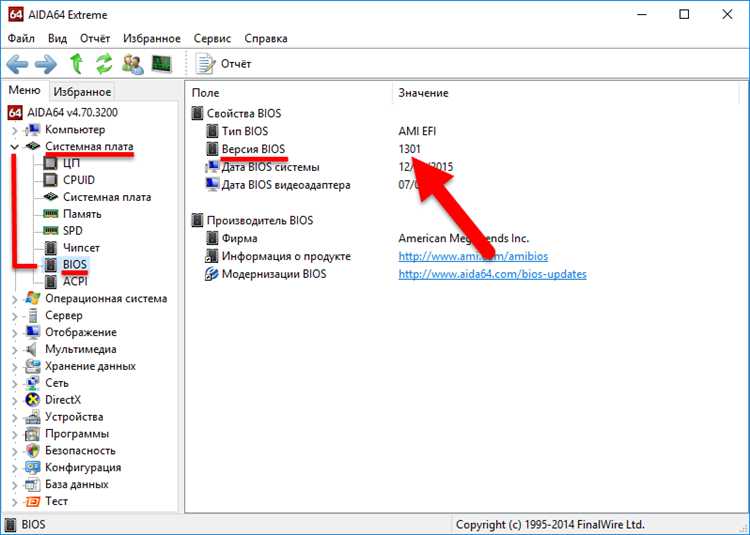Expand the Программы tree node
The width and height of the screenshot is (750, 535).
tap(14, 435)
